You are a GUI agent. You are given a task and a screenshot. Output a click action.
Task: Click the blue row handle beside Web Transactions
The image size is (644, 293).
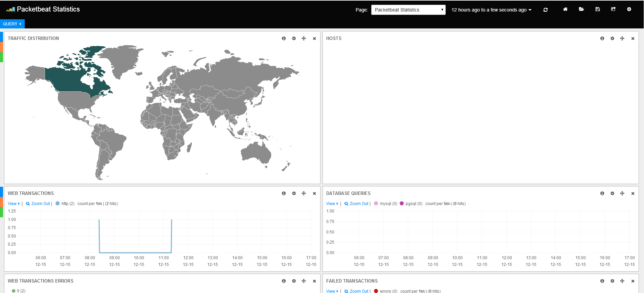1,192
